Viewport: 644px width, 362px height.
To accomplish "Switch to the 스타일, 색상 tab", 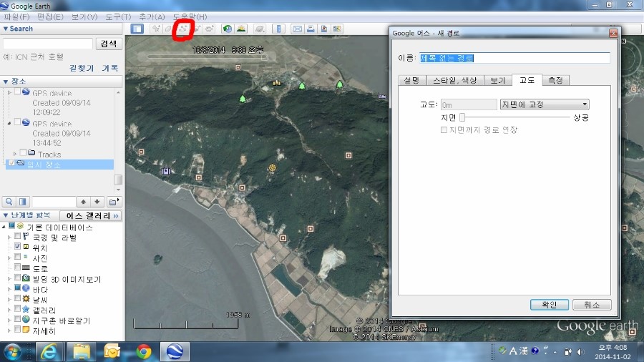I will click(x=454, y=80).
